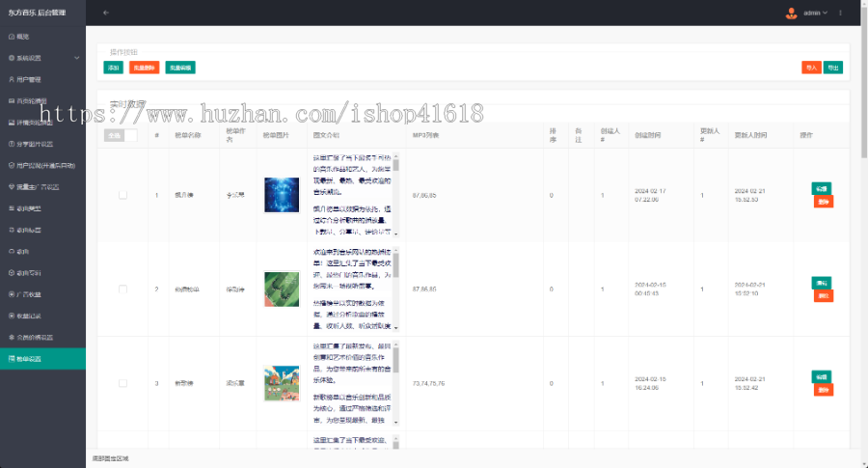Open the 用户协议 sidebar menu item

coord(42,166)
